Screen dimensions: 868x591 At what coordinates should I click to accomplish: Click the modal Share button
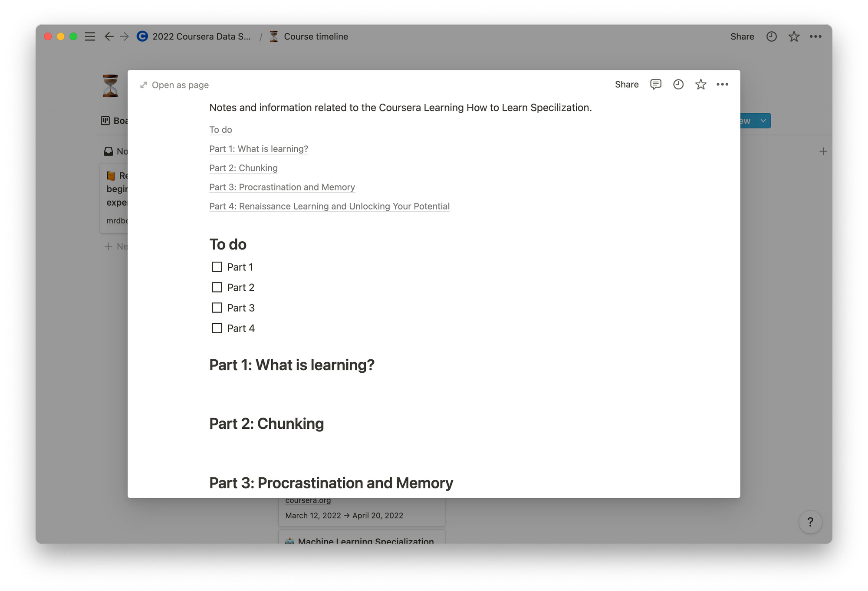pyautogui.click(x=626, y=84)
